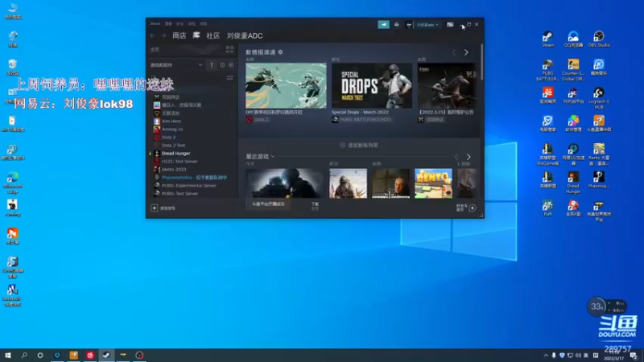Open the Steam menu in the menu bar

pyautogui.click(x=155, y=24)
